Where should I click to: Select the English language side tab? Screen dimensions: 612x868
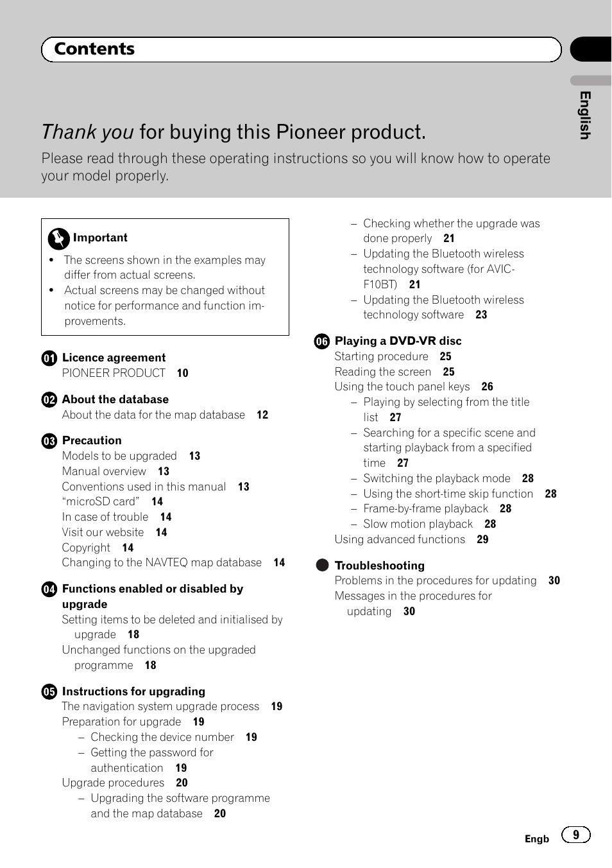pos(584,114)
